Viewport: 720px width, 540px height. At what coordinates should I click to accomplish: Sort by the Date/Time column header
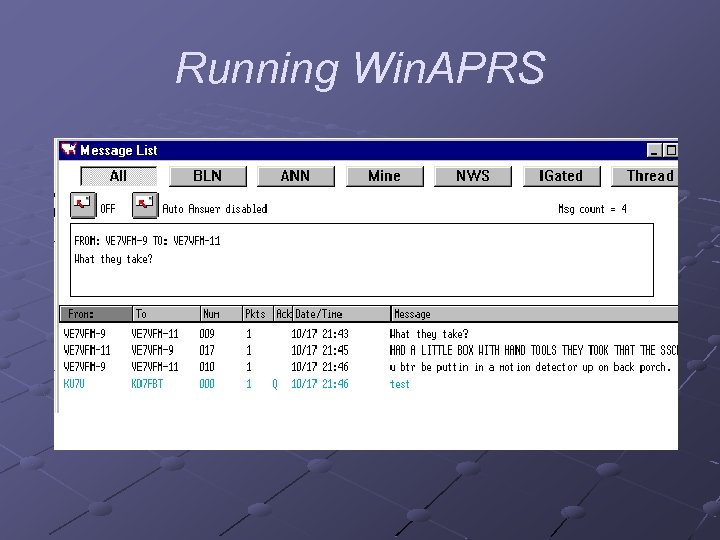[x=342, y=314]
